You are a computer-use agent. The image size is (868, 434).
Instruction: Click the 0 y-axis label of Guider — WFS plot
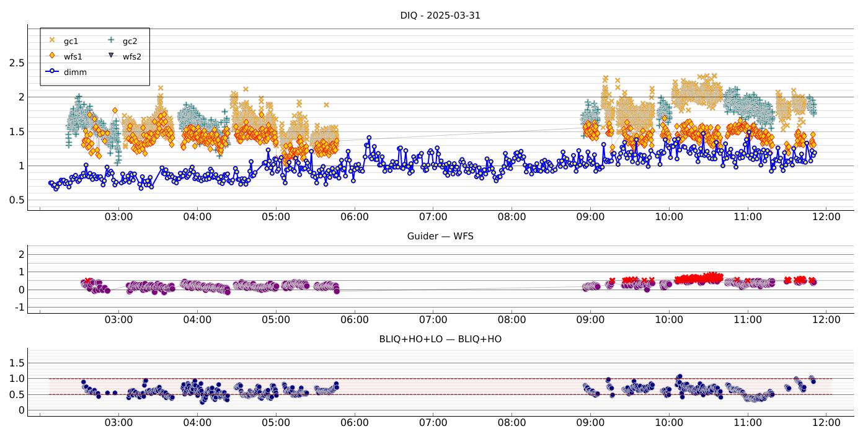pos(20,290)
